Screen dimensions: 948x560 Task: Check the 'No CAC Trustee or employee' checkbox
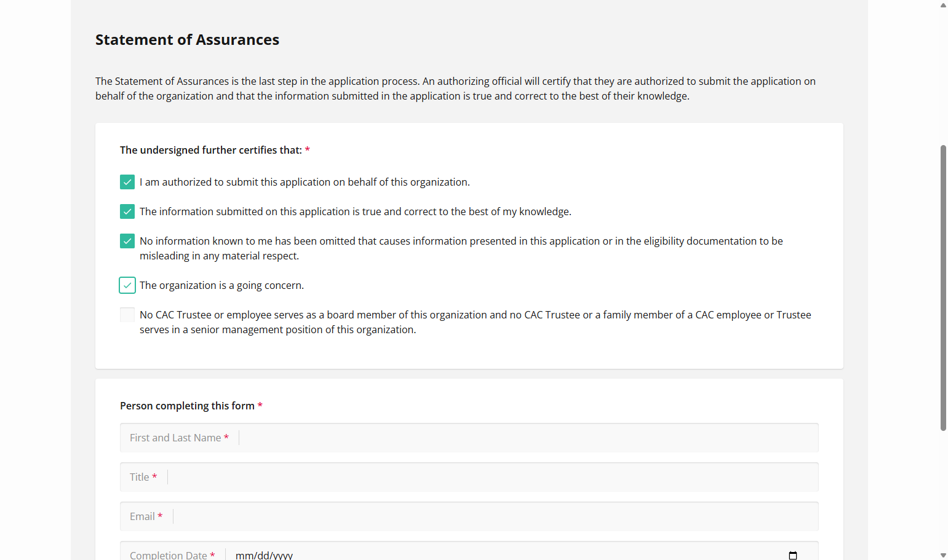coord(127,315)
